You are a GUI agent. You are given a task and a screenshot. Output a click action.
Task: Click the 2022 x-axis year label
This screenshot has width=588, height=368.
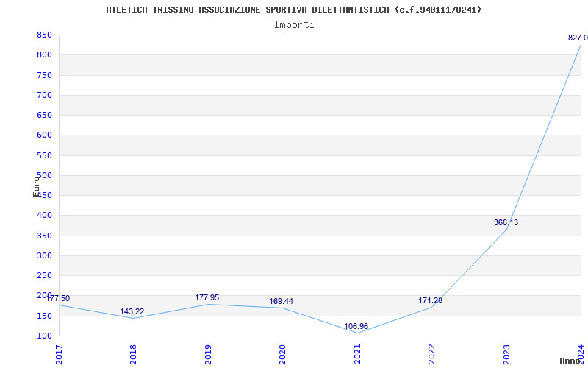(432, 355)
